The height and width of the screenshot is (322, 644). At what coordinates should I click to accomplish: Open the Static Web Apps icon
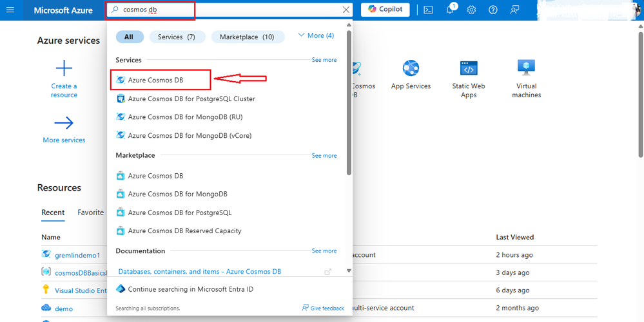[469, 68]
